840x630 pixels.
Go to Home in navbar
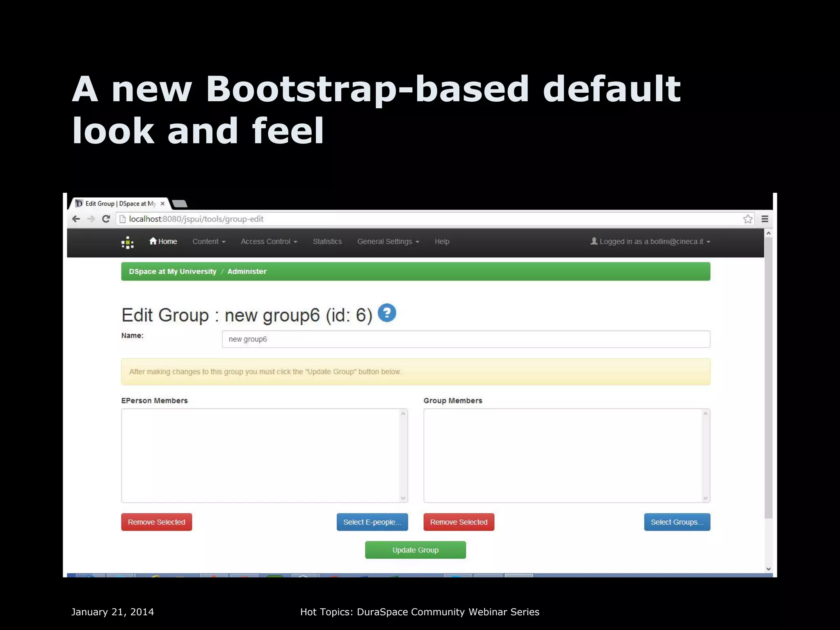coord(163,242)
